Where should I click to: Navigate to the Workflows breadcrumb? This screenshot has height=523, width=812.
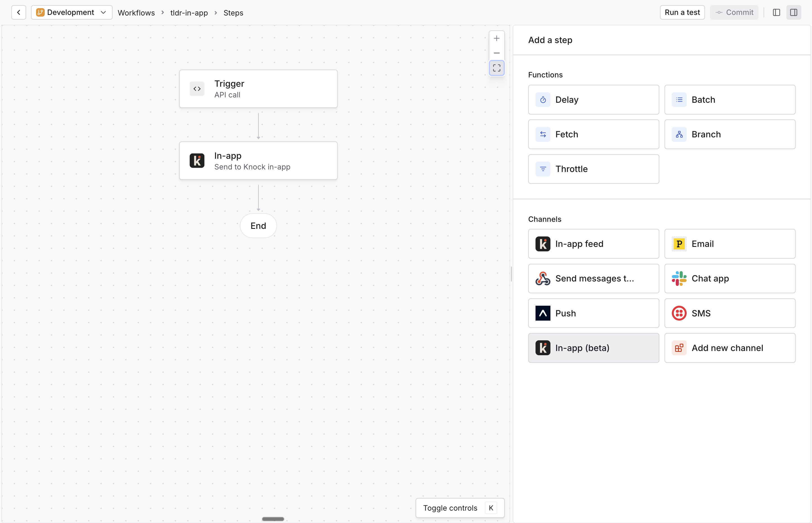[x=136, y=13]
